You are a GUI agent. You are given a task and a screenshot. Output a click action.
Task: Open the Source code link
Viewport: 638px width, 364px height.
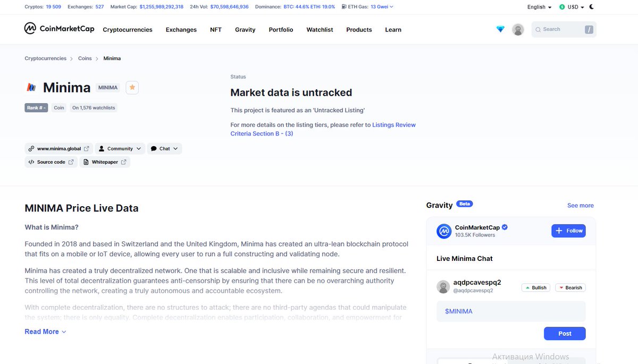[x=51, y=162]
